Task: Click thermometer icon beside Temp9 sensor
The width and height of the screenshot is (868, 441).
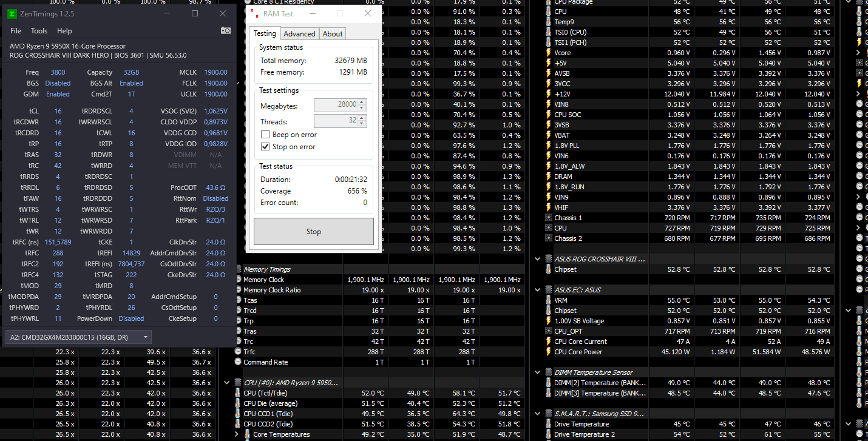Action: (x=549, y=22)
